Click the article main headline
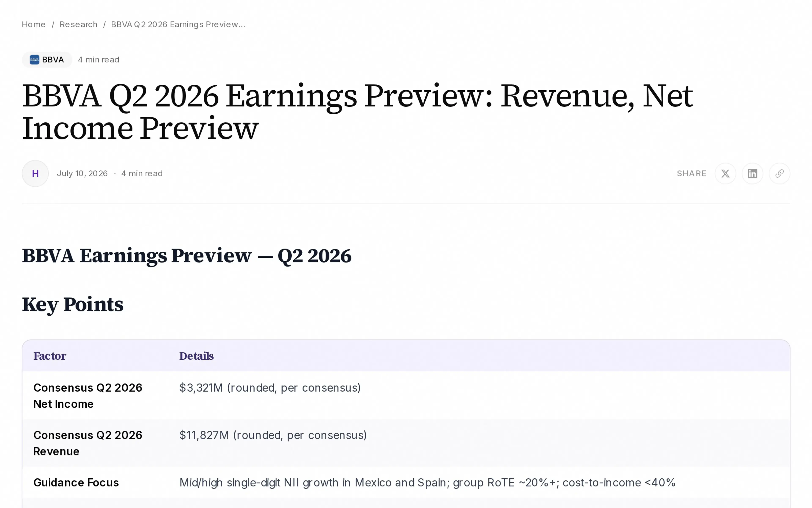The height and width of the screenshot is (508, 812). point(357,112)
